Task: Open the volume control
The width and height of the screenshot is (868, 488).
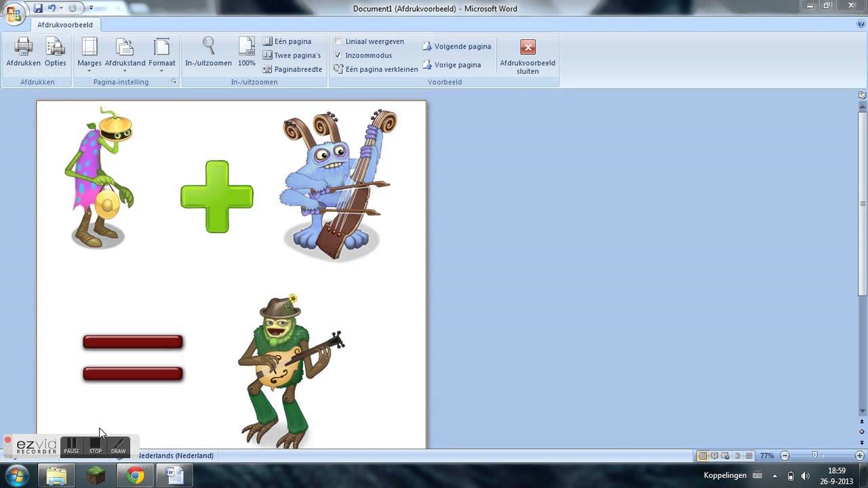Action: pyautogui.click(x=805, y=476)
